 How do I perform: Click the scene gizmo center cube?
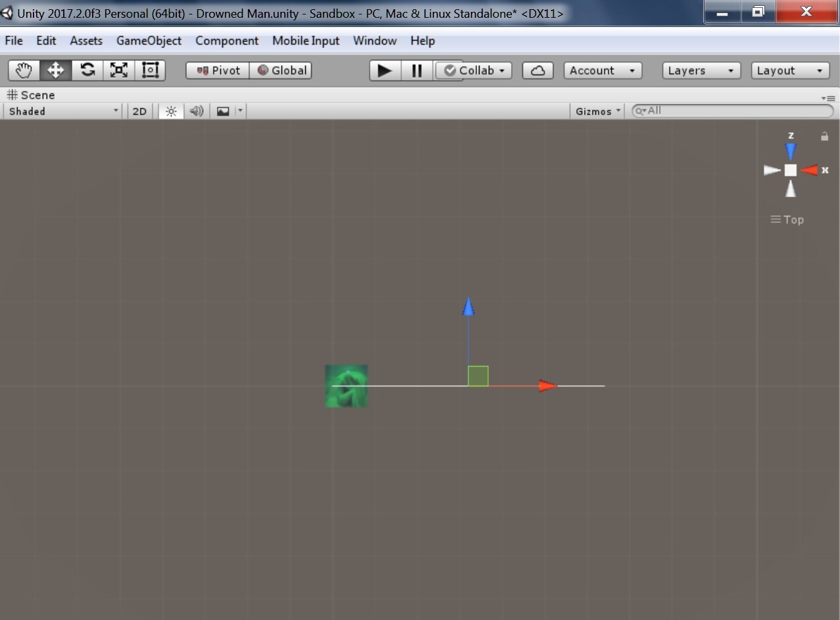[791, 170]
